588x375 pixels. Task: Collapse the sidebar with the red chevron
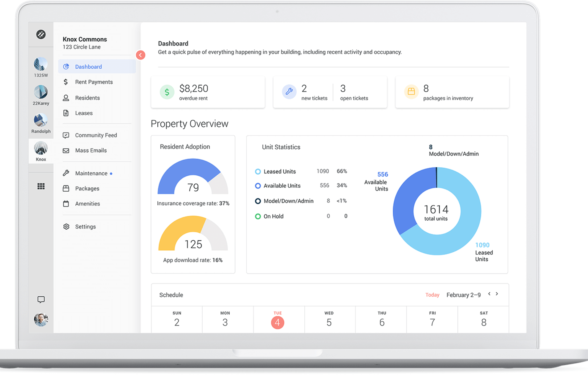point(140,55)
